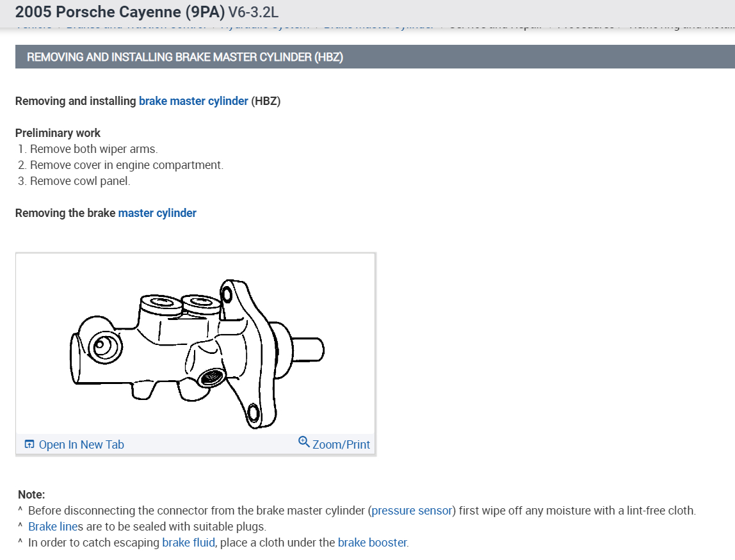Image resolution: width=735 pixels, height=560 pixels.
Task: Click step 'Remove cover in engine compartment.'
Action: point(127,165)
